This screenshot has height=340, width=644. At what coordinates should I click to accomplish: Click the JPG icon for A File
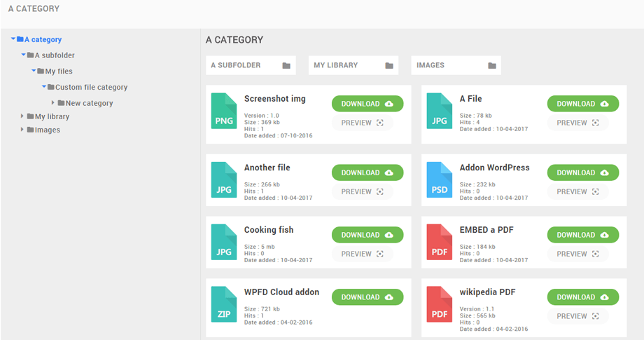click(x=440, y=111)
